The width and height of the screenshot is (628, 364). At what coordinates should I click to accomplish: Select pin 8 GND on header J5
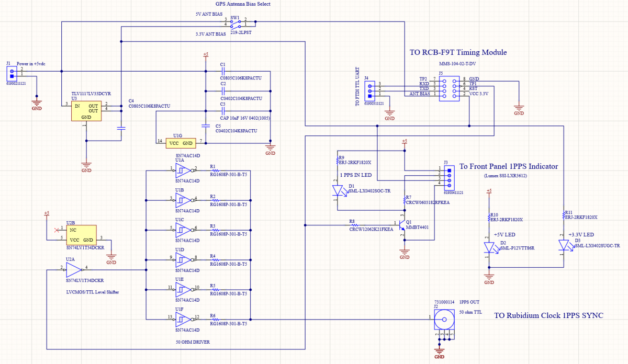[455, 81]
